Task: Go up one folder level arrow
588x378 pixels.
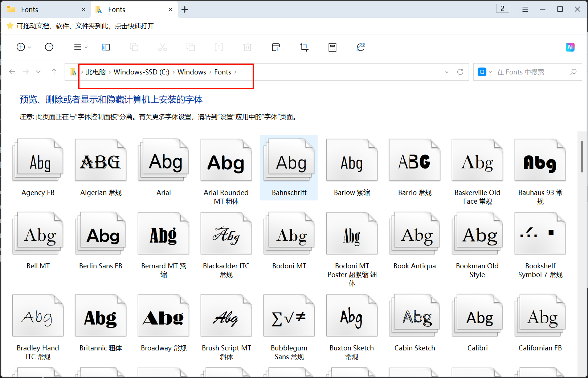Action: 54,72
